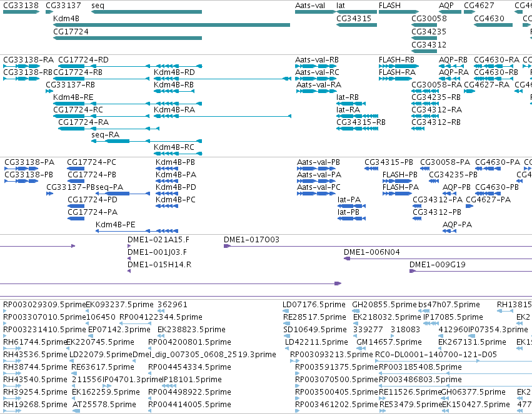532x414 pixels.
Task: Click the DME1-021A15.F BAC end label
Action: (x=158, y=240)
